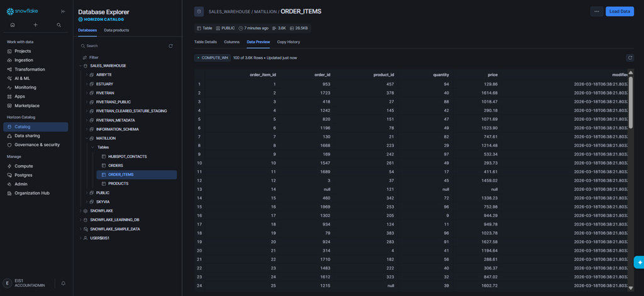Open Transformation in the sidebar

point(36,69)
